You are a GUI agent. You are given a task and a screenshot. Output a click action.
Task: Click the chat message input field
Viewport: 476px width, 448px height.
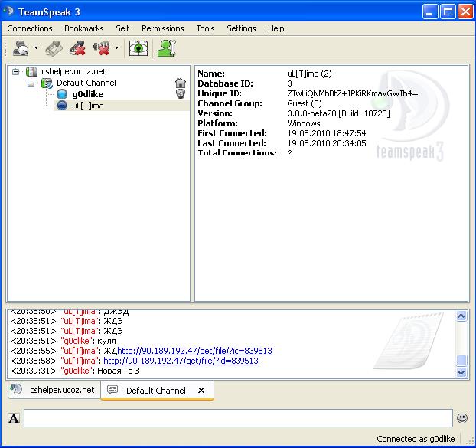[237, 418]
